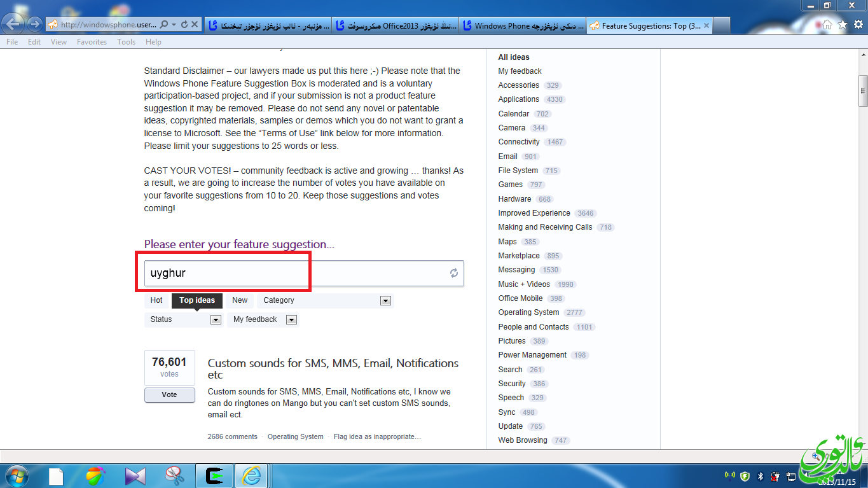The height and width of the screenshot is (488, 868).
Task: Open the Favorites menu
Action: click(x=92, y=42)
